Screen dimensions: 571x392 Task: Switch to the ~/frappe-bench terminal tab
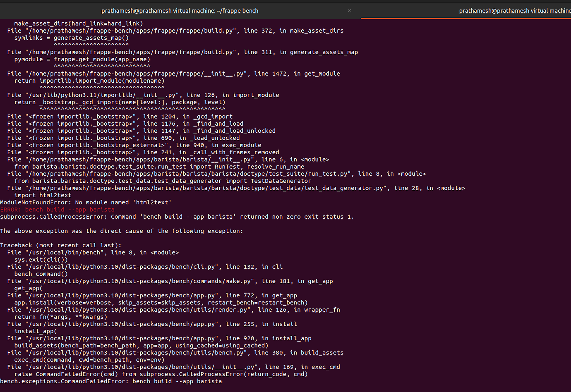pyautogui.click(x=180, y=11)
